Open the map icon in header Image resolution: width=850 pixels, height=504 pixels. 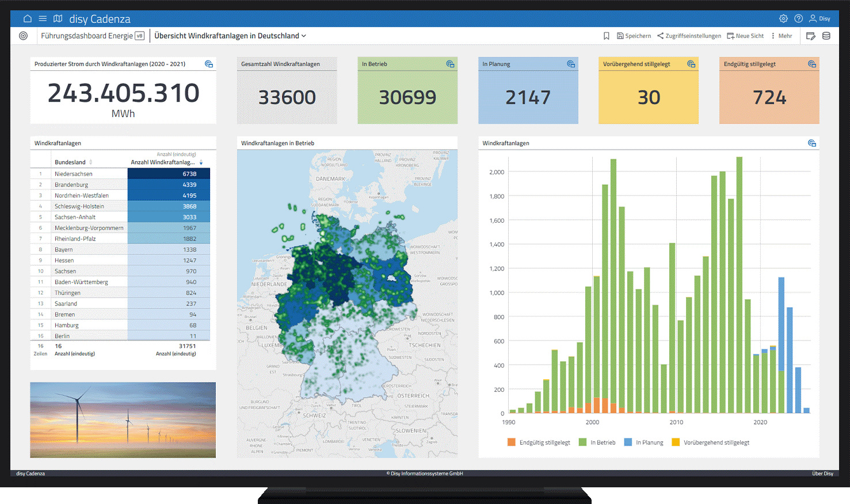pyautogui.click(x=58, y=18)
